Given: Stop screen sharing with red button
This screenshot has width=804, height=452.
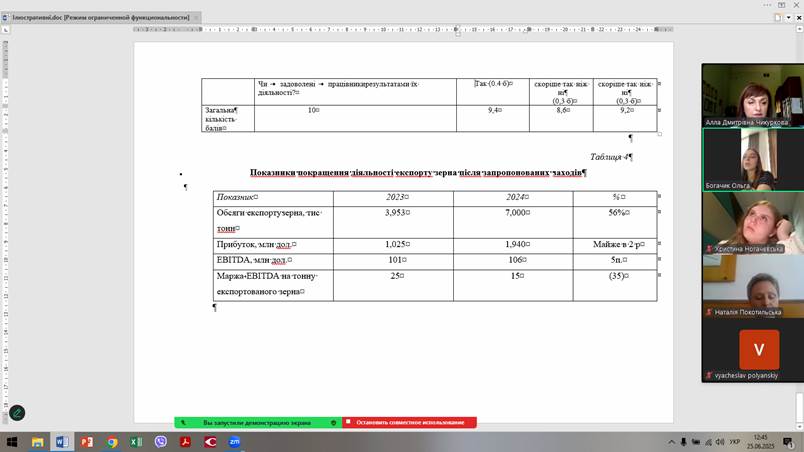Looking at the screenshot, I should (x=409, y=423).
